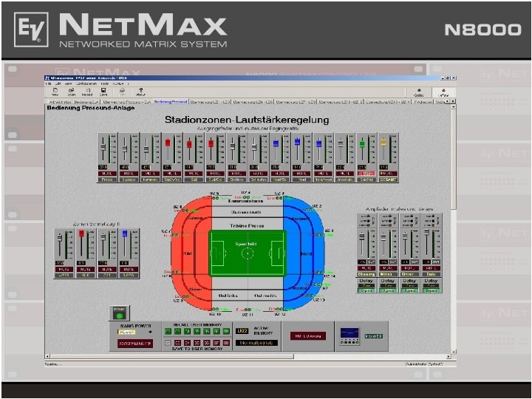Click the Stadionzonen-Lautstärkeregelung heading
This screenshot has width=532, height=399.
pos(247,120)
